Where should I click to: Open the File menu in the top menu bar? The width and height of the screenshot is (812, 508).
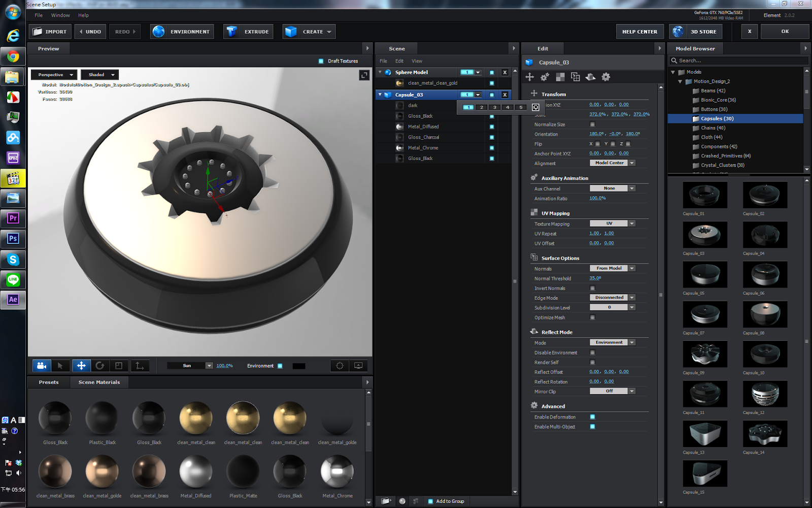tap(39, 15)
